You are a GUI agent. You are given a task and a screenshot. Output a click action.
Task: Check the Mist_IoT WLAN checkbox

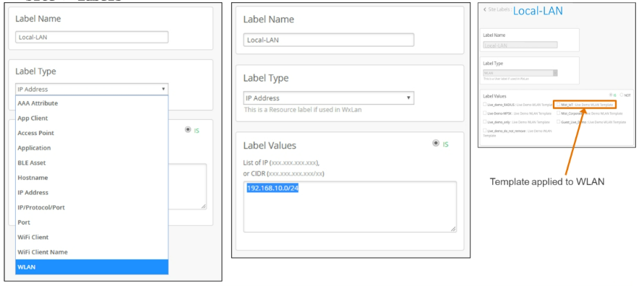[x=559, y=104]
